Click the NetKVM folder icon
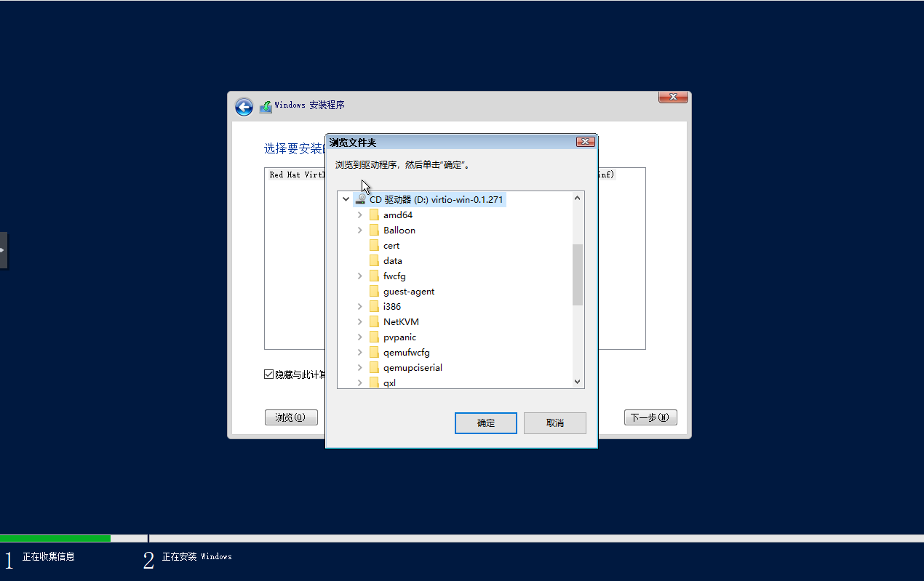This screenshot has width=924, height=581. 374,322
